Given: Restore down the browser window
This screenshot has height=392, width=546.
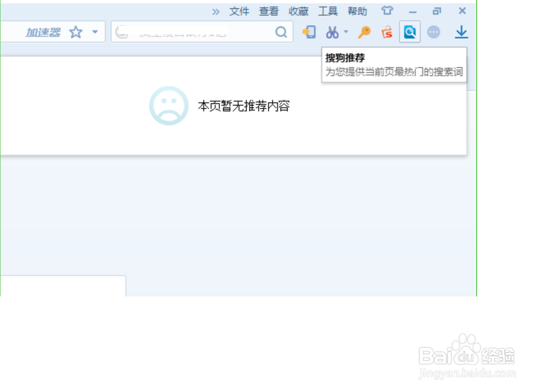Looking at the screenshot, I should [x=437, y=11].
